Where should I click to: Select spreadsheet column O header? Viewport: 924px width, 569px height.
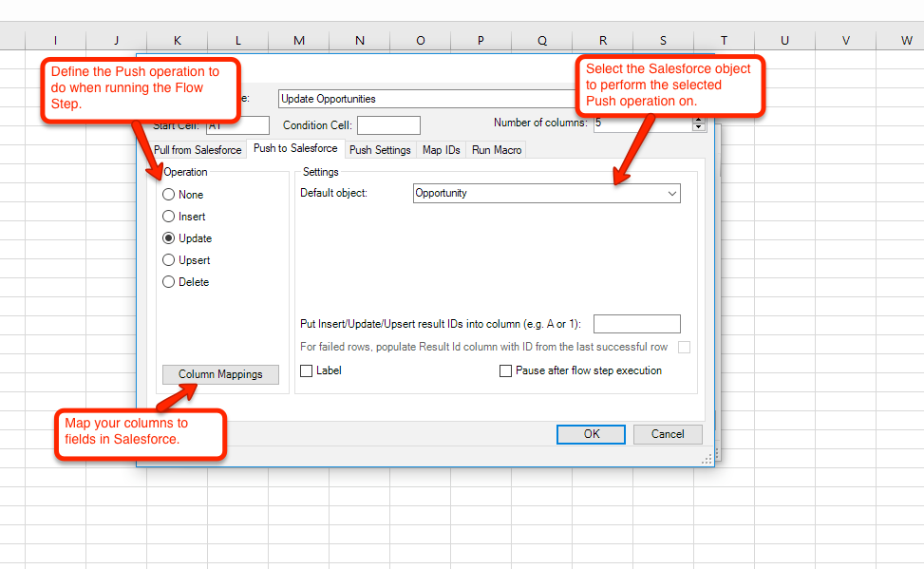[x=420, y=40]
